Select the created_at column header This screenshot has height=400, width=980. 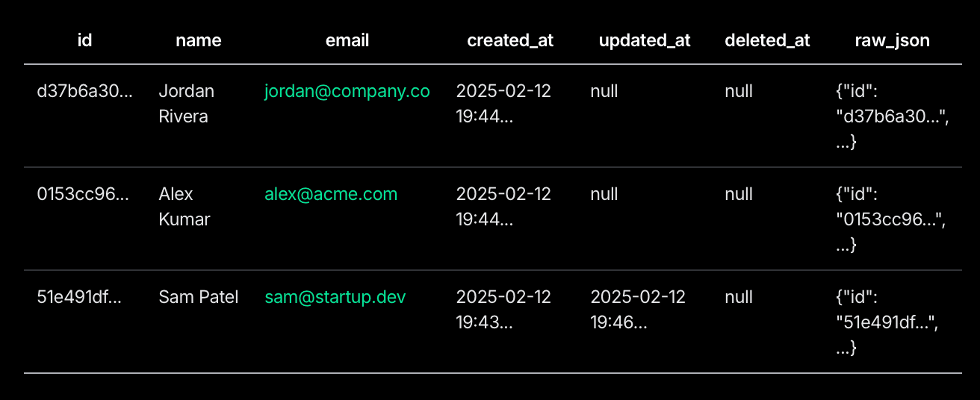pyautogui.click(x=510, y=40)
